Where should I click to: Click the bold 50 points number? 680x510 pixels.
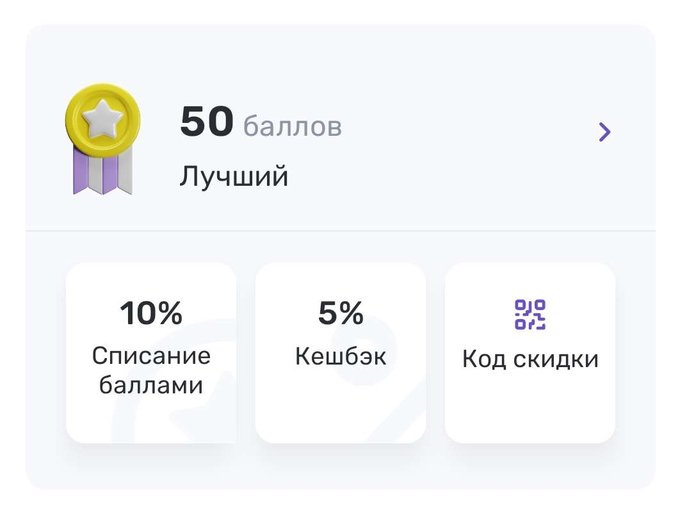click(x=207, y=121)
